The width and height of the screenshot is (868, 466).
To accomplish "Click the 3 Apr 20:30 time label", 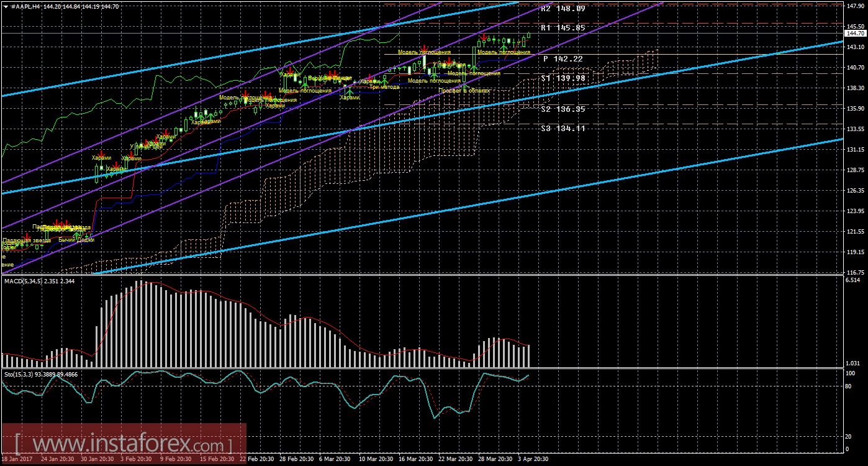I will coord(533,459).
